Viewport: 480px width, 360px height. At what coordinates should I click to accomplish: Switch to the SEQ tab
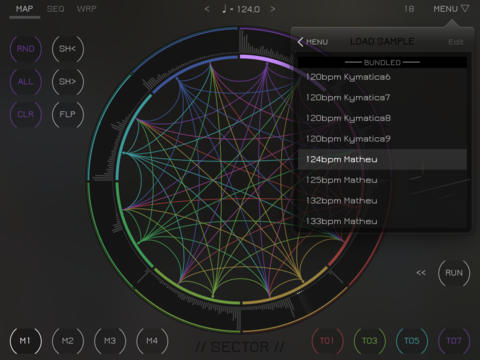pos(55,9)
